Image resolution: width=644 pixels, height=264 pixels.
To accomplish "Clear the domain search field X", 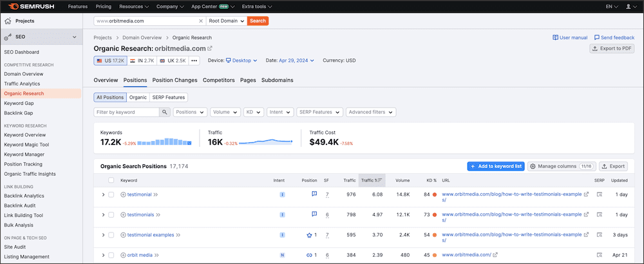I will tap(201, 21).
